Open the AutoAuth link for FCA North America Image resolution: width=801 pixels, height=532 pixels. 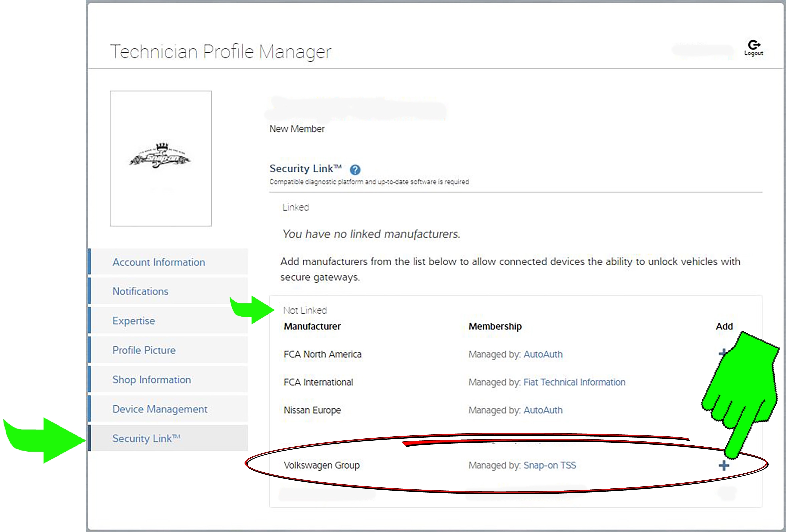[x=543, y=354]
